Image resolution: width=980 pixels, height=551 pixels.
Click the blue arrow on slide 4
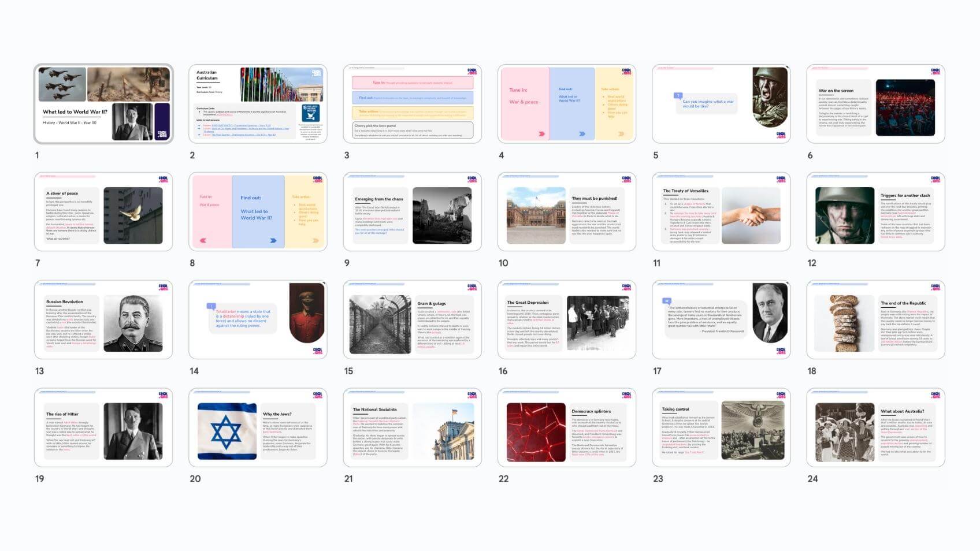(582, 133)
